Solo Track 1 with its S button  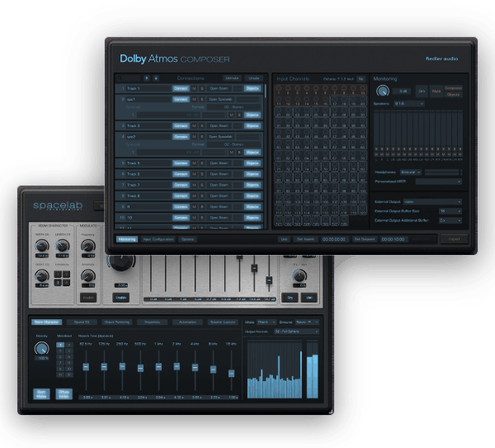click(x=202, y=88)
